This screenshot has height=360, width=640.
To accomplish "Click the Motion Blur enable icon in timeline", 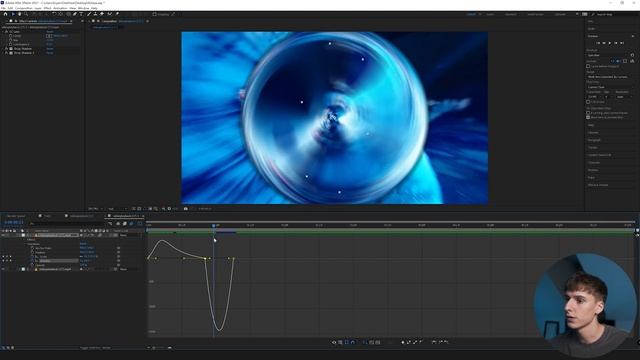I will pyautogui.click(x=131, y=223).
